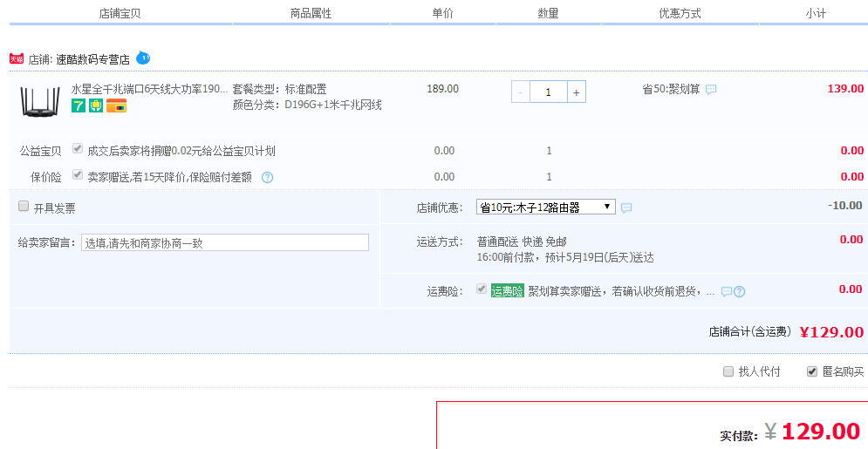
Task: Click the 单价 column header
Action: 443,13
